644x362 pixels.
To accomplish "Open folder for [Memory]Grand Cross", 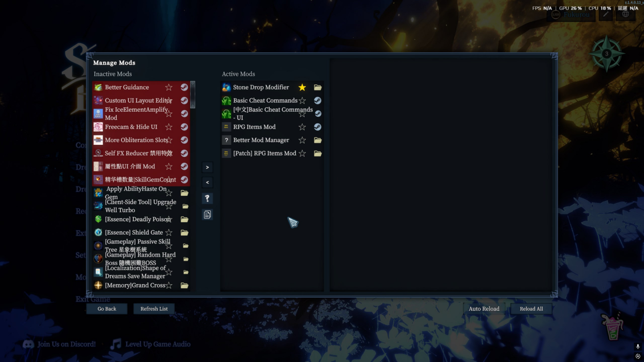I will click(184, 285).
